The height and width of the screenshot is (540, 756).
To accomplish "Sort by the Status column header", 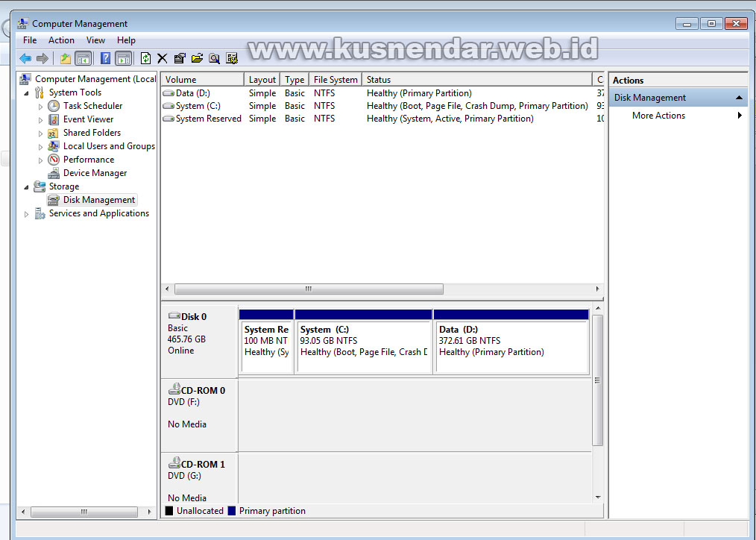I will tap(477, 80).
